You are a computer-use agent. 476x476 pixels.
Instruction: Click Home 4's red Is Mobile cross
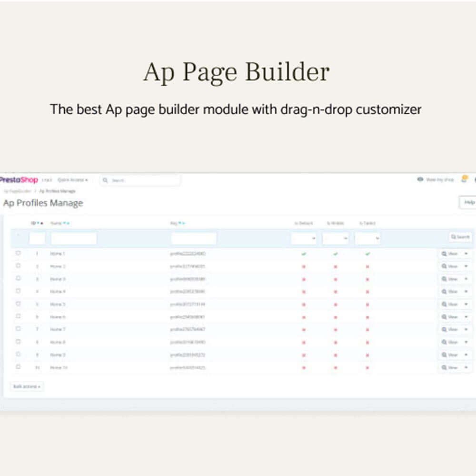(336, 292)
